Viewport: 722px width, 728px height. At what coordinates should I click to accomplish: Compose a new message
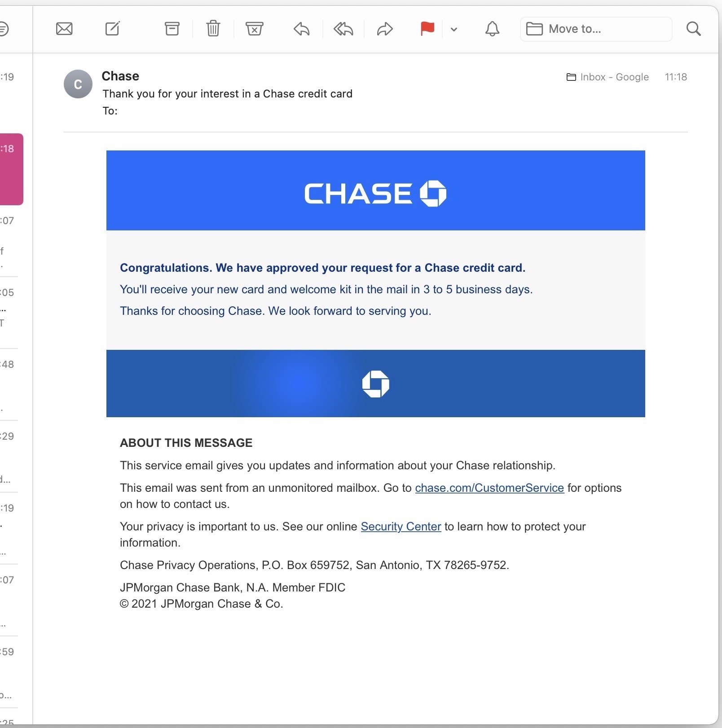112,29
